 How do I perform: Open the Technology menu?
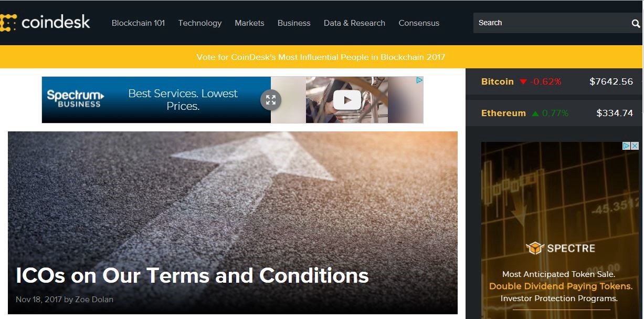pyautogui.click(x=200, y=23)
